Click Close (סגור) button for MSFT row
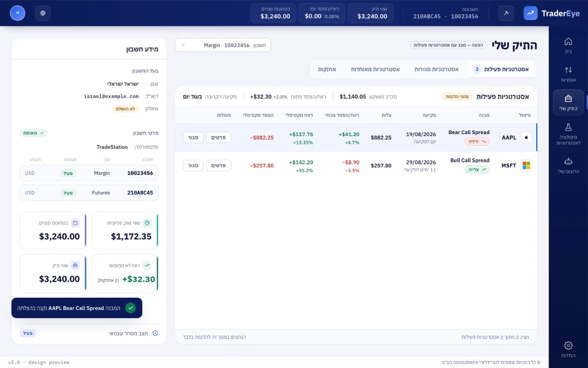588x368 pixels. click(x=193, y=166)
